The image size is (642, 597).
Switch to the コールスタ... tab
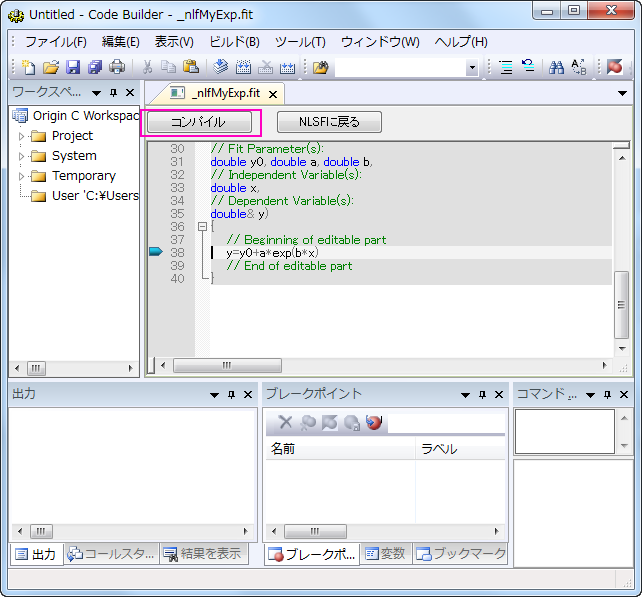(x=111, y=554)
